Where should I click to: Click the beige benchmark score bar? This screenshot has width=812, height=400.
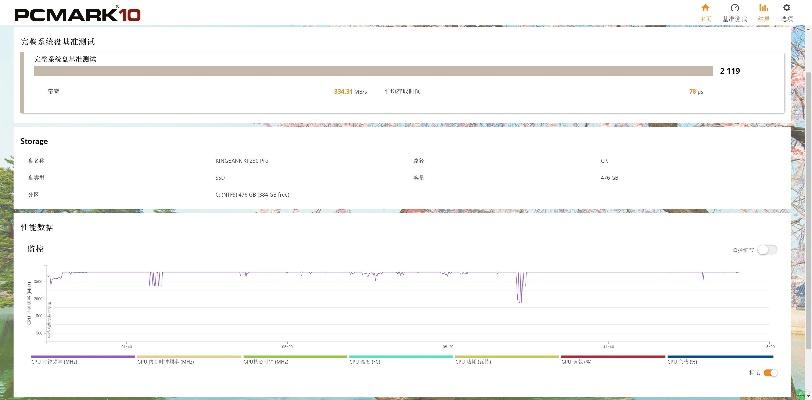tap(373, 71)
